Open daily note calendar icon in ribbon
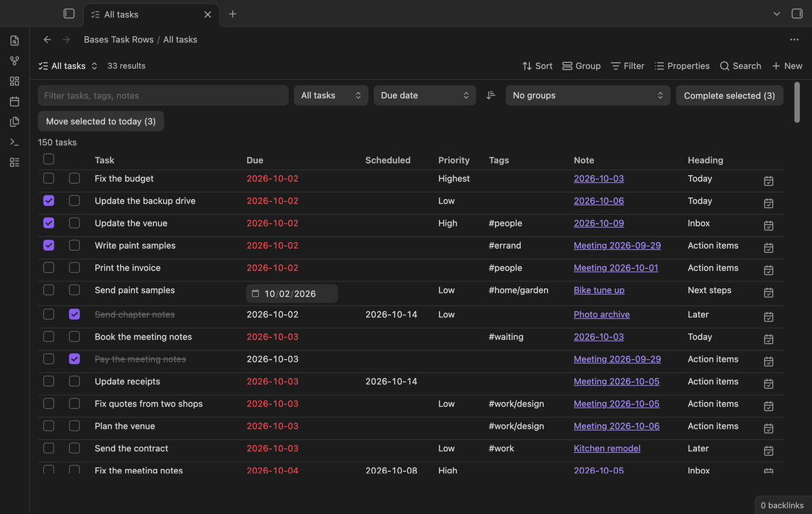812x514 pixels. pyautogui.click(x=14, y=101)
